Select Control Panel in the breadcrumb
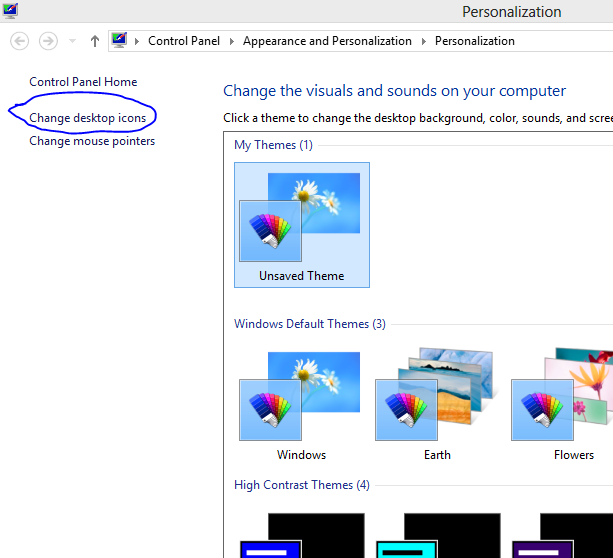 tap(184, 41)
